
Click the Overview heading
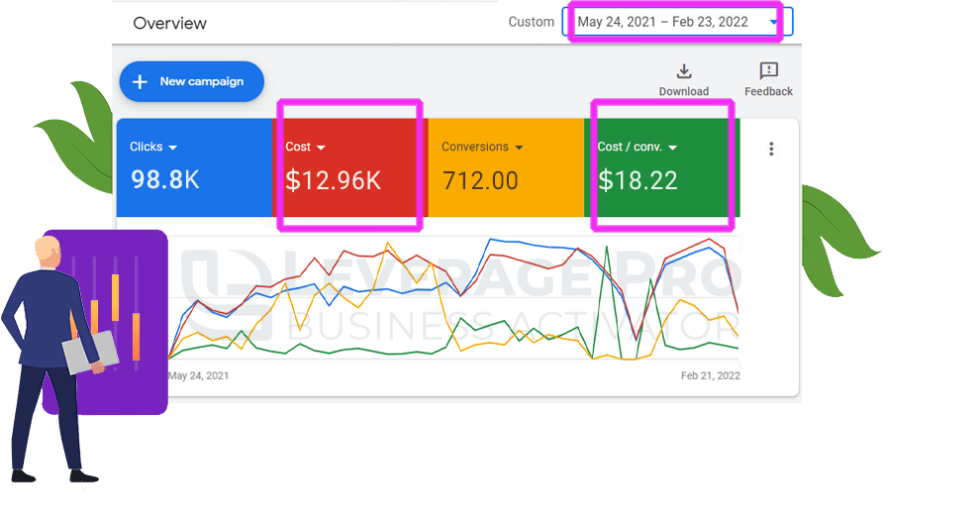(x=169, y=23)
